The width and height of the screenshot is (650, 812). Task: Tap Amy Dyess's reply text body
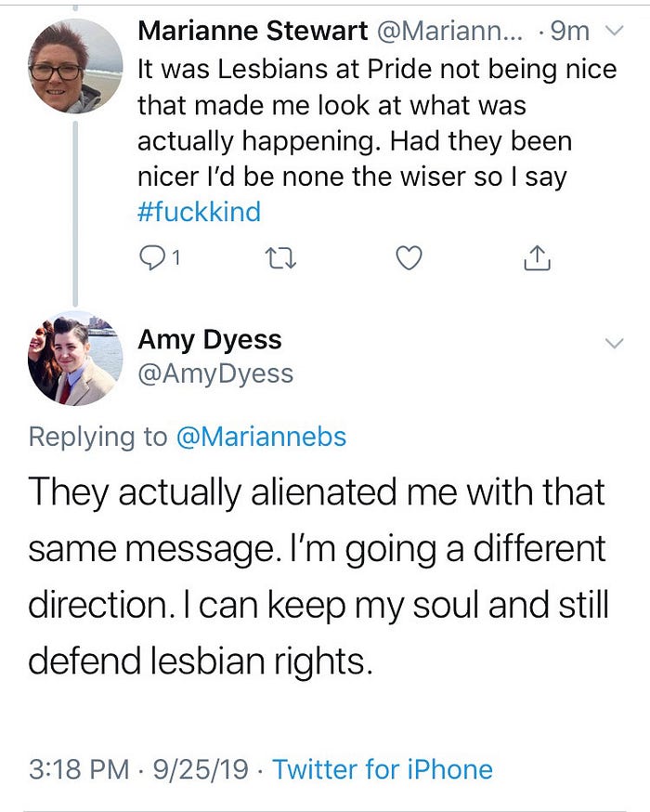[318, 575]
